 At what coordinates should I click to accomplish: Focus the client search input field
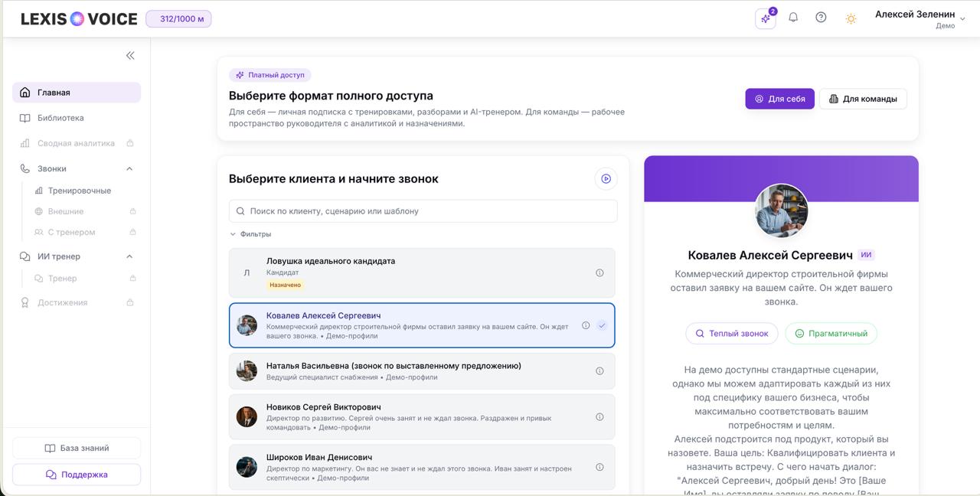point(423,211)
